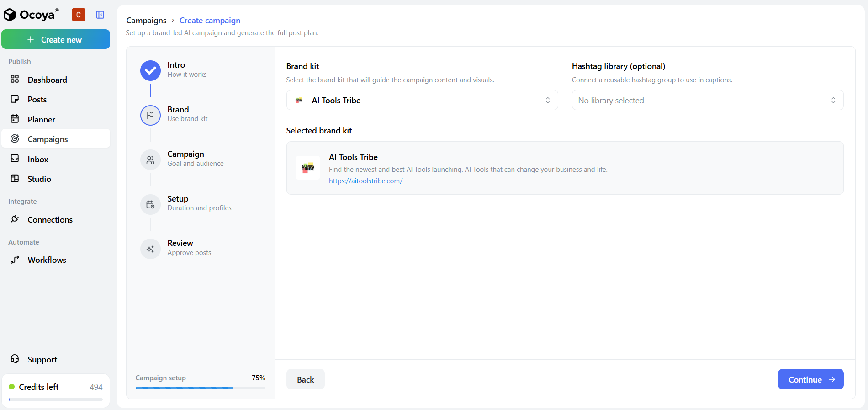Click the Hashtag library chevron arrows
The width and height of the screenshot is (868, 410).
(x=833, y=100)
